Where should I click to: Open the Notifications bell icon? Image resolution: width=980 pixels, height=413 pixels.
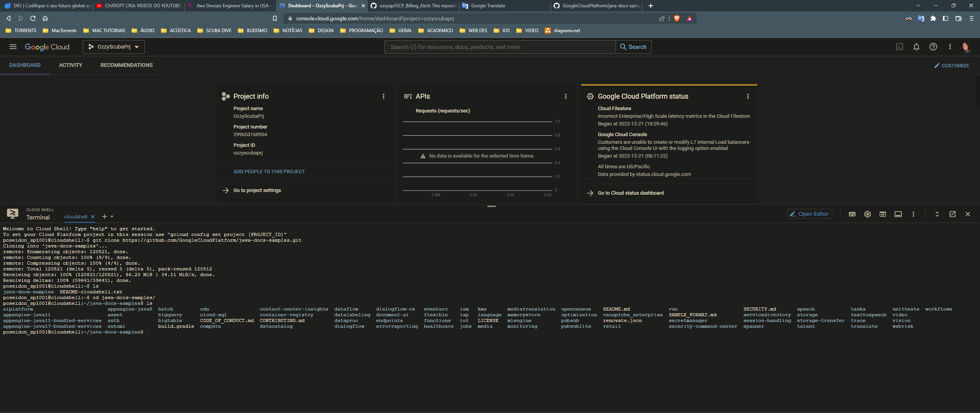[916, 47]
